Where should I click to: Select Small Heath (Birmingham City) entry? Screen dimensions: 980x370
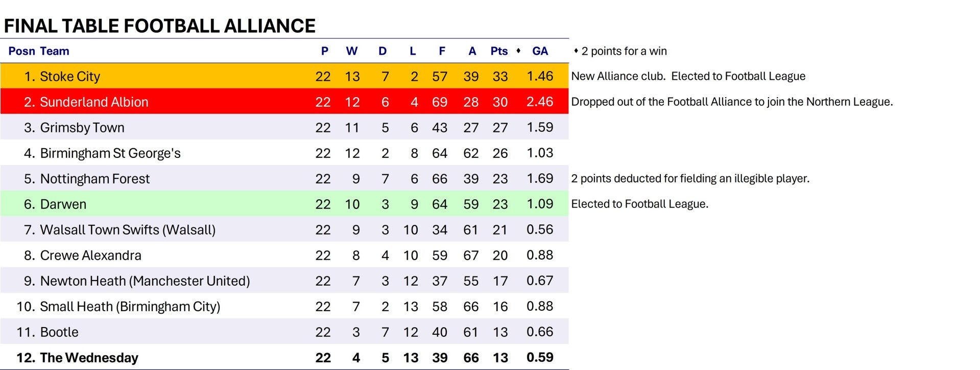pyautogui.click(x=130, y=307)
